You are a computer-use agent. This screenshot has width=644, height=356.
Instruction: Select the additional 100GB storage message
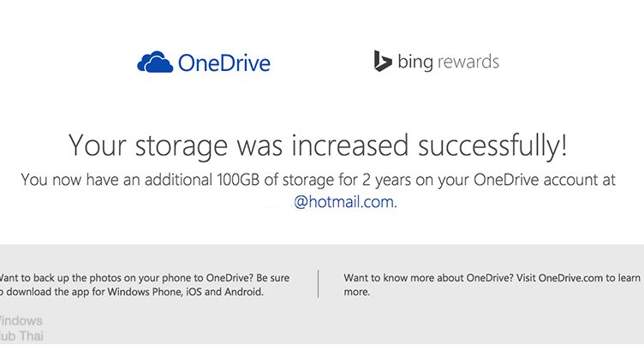coord(318,180)
